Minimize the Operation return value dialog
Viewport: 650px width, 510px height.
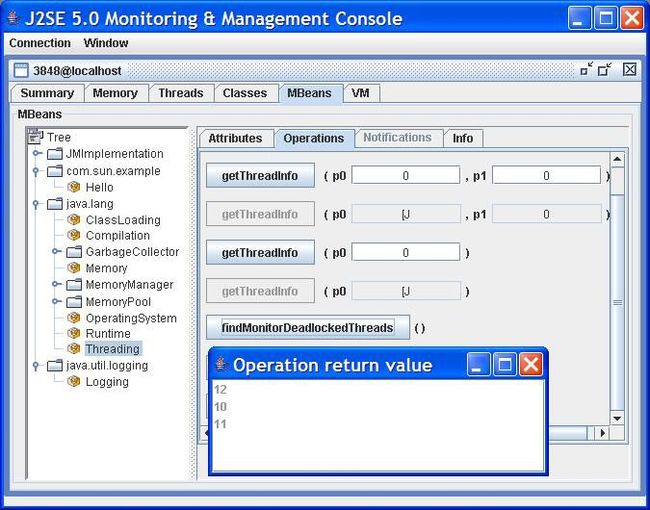pyautogui.click(x=478, y=364)
